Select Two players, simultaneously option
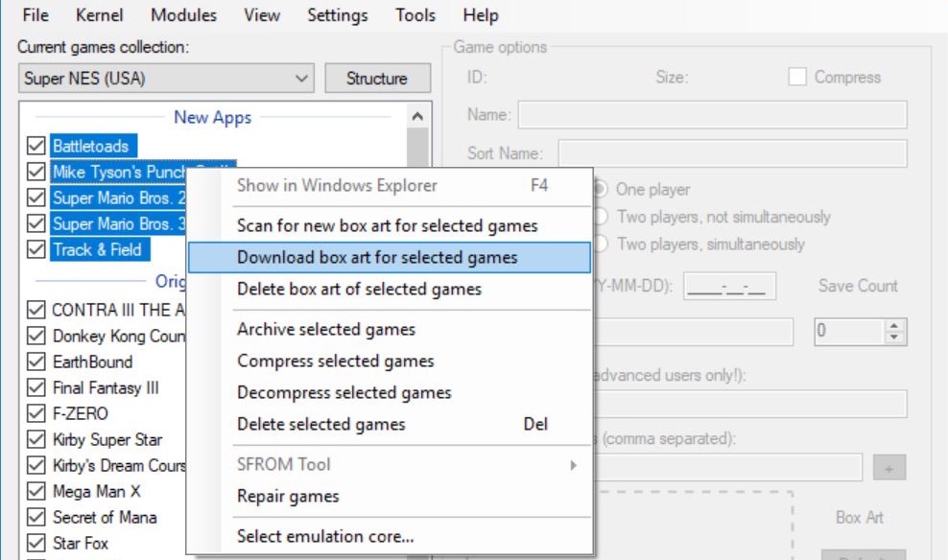Viewport: 948px width, 560px height. (601, 245)
